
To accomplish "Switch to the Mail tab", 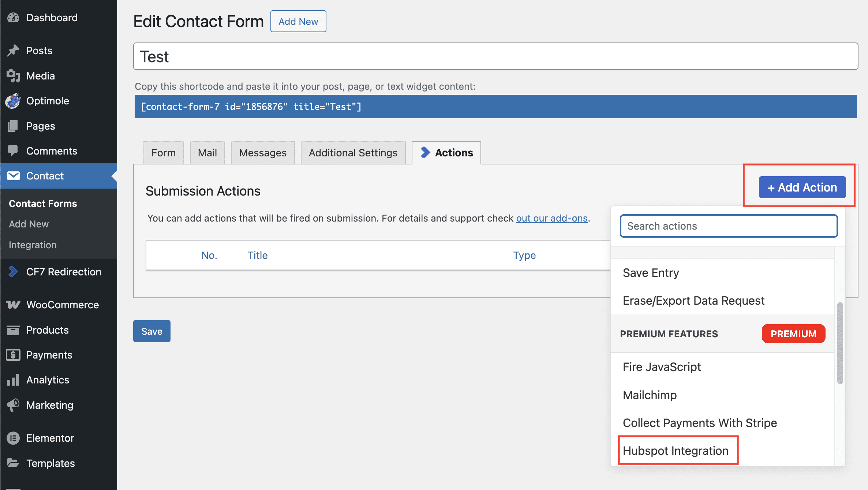I will pos(207,153).
